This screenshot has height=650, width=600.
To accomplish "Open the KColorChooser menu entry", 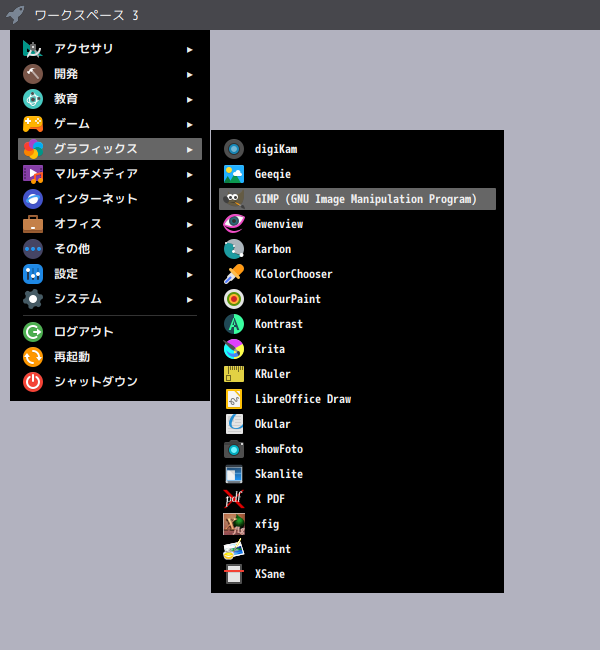I will coord(357,274).
